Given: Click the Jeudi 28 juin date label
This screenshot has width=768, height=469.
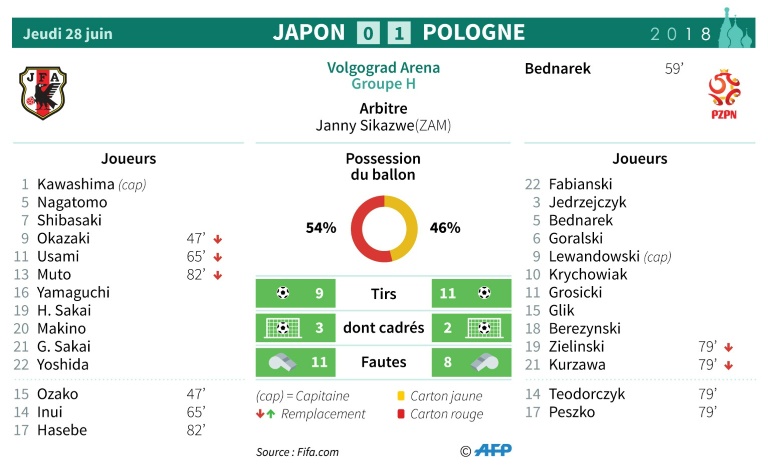Looking at the screenshot, I should [x=68, y=33].
